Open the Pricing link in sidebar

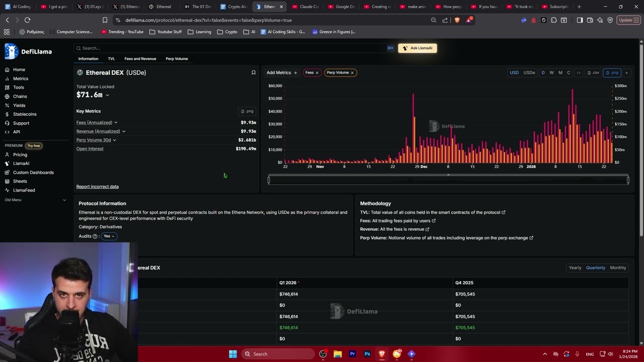coord(20,155)
